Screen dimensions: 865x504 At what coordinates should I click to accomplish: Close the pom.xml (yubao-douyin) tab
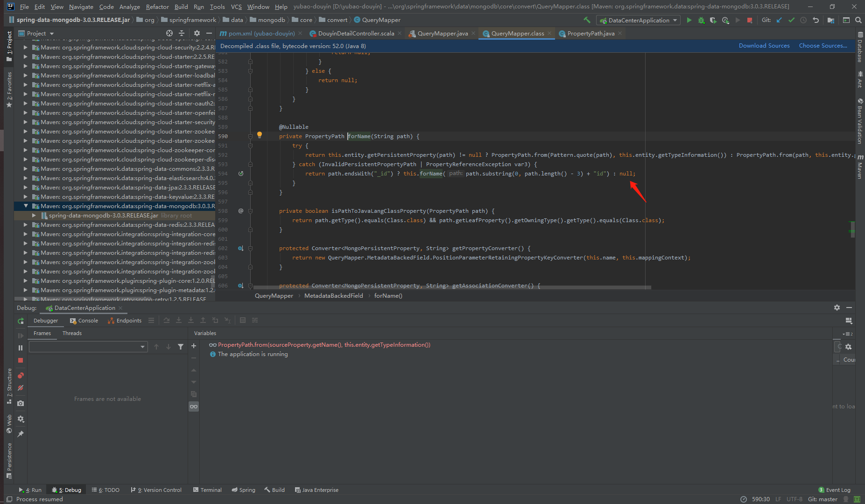click(300, 33)
